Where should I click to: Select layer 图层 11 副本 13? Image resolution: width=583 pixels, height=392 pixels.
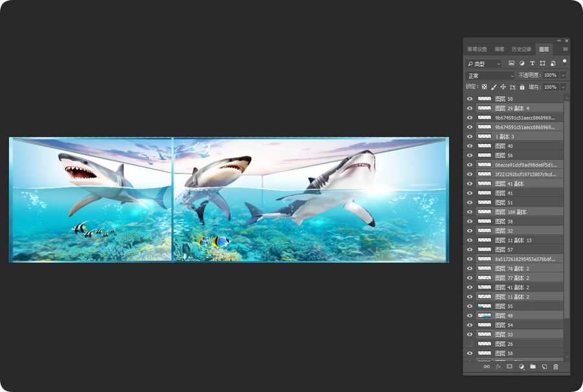pyautogui.click(x=520, y=240)
